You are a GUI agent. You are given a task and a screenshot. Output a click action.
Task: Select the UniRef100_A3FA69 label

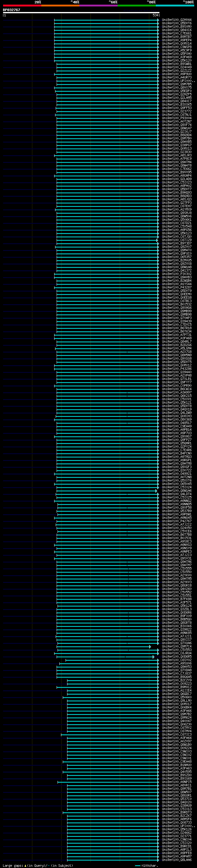coord(177,57)
